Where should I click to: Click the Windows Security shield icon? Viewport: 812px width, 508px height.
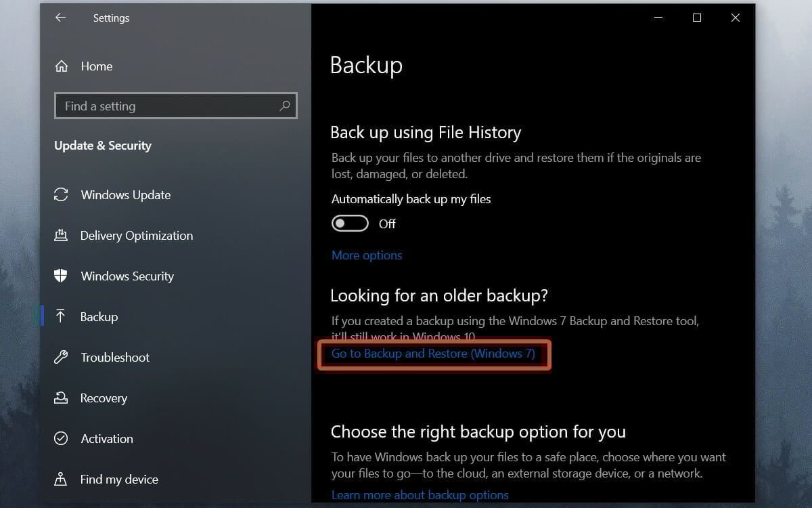[x=61, y=276]
